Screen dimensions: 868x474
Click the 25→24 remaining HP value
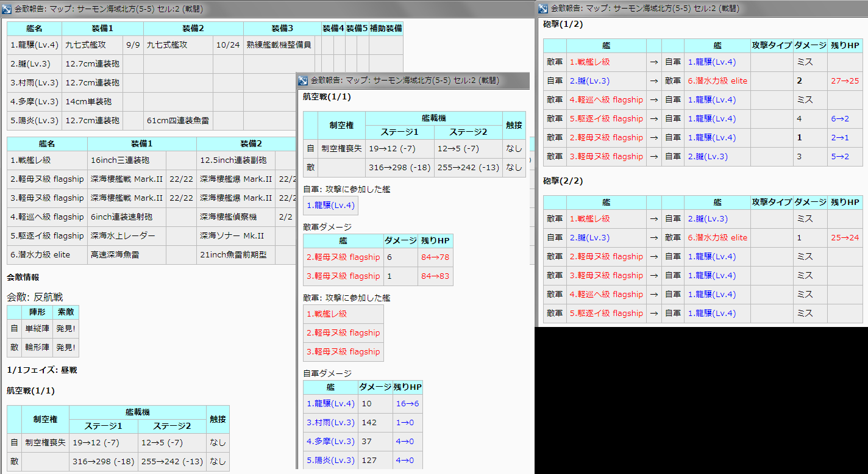844,237
